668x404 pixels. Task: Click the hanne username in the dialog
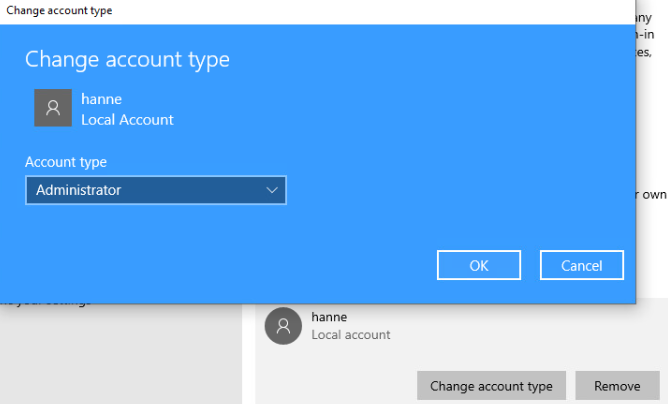tap(101, 99)
